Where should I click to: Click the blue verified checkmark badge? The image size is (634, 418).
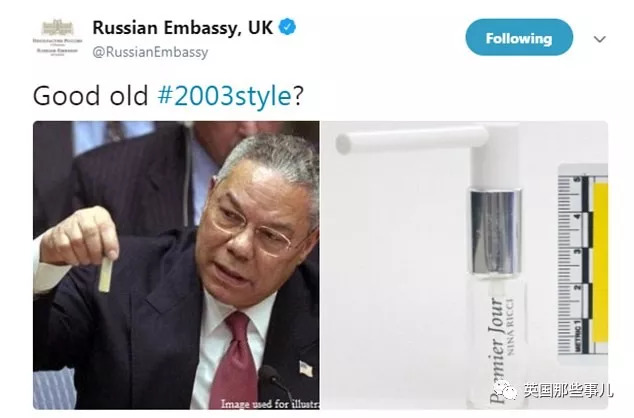pos(287,27)
